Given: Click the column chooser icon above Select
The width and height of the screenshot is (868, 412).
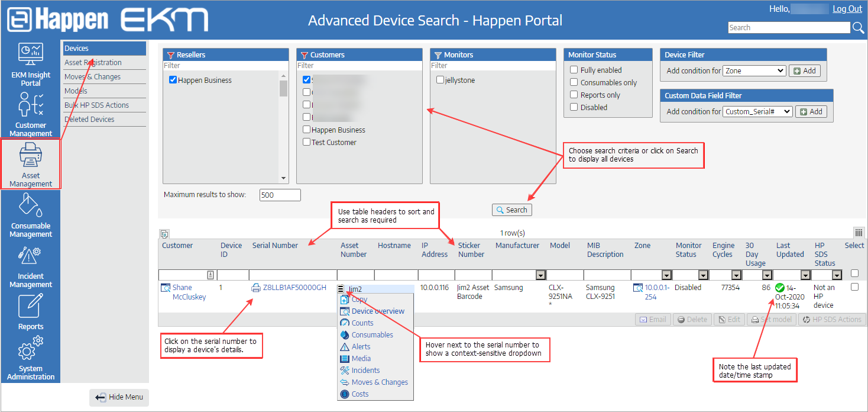Looking at the screenshot, I should pyautogui.click(x=859, y=233).
